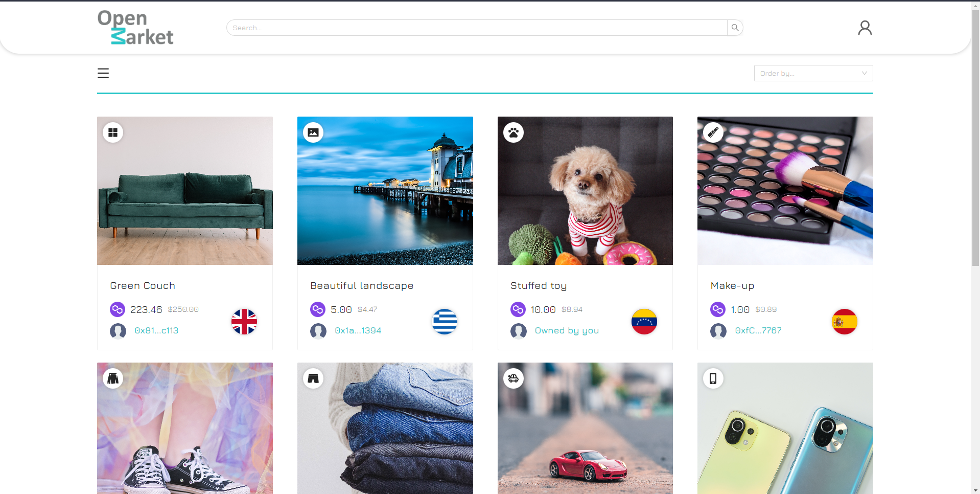Click the owner avatar next to 0x1a...1394
The width and height of the screenshot is (980, 494).
coord(318,331)
